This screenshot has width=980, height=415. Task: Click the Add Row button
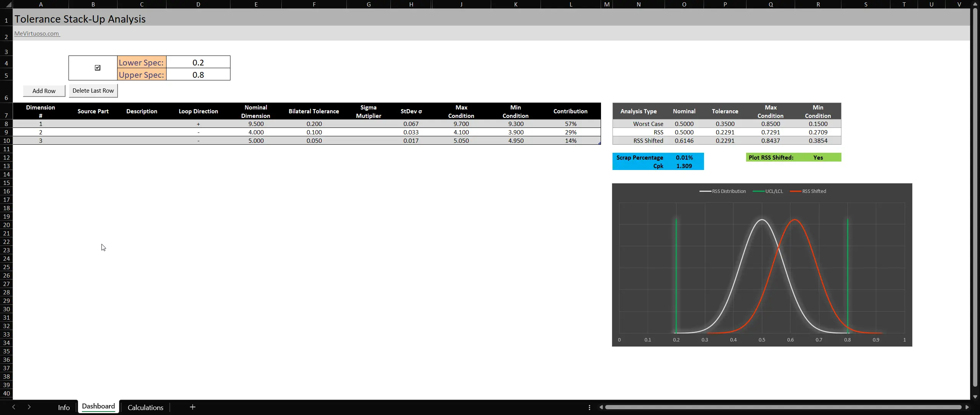coord(44,91)
